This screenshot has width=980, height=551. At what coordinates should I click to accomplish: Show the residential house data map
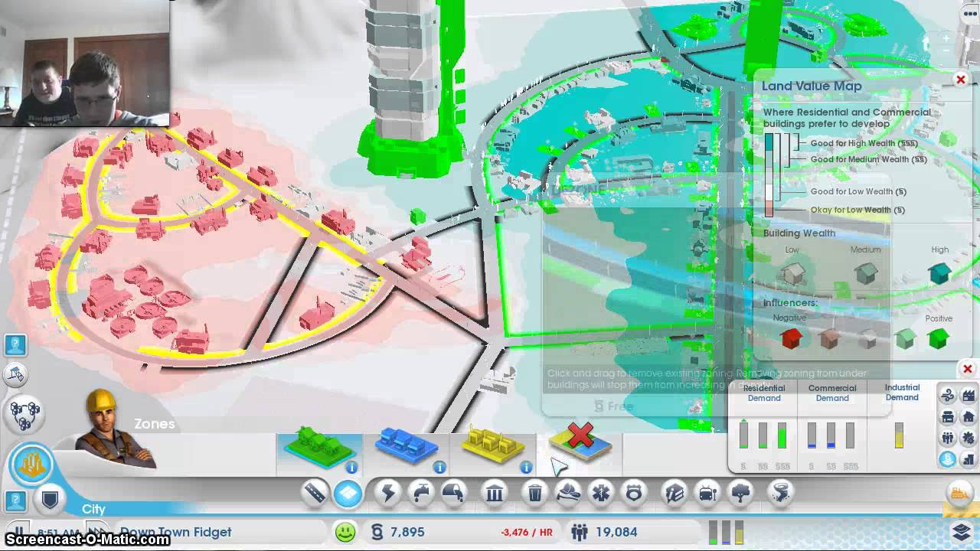[x=969, y=417]
